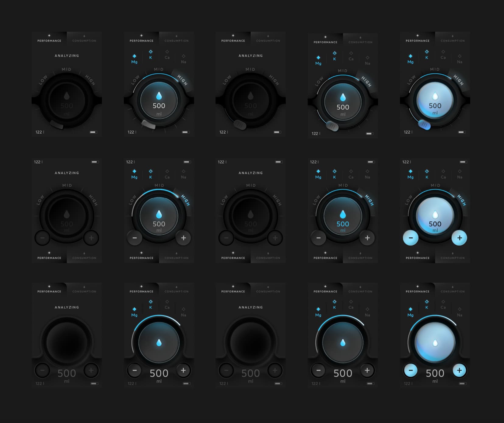Toggle the Mg mineral in the bottom-right panel
Screen dimensions: 504x423
411,312
